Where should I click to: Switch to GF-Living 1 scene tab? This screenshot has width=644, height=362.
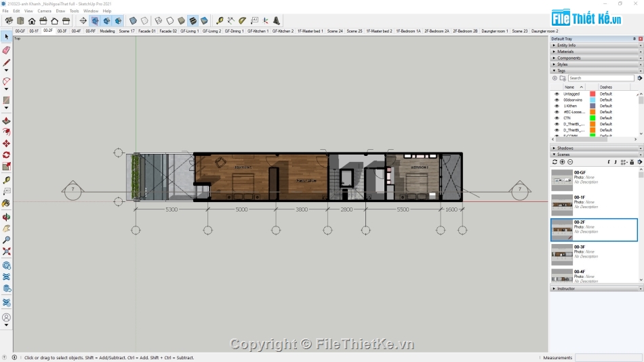189,31
